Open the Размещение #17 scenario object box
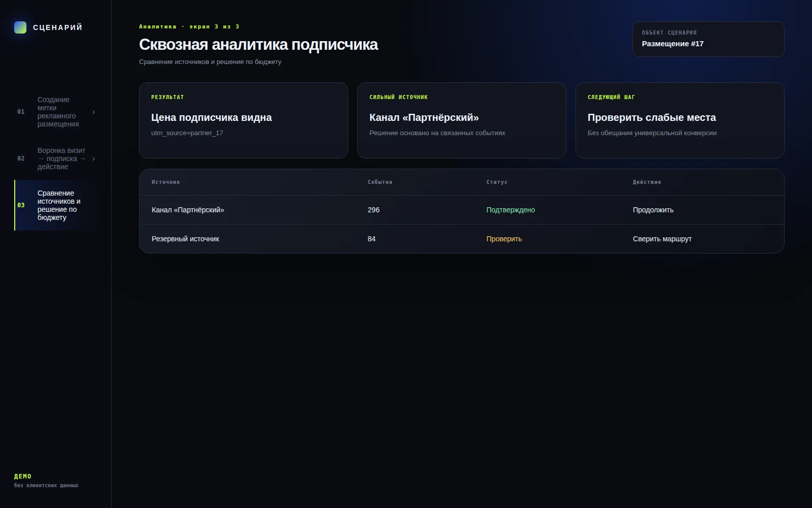 click(708, 39)
